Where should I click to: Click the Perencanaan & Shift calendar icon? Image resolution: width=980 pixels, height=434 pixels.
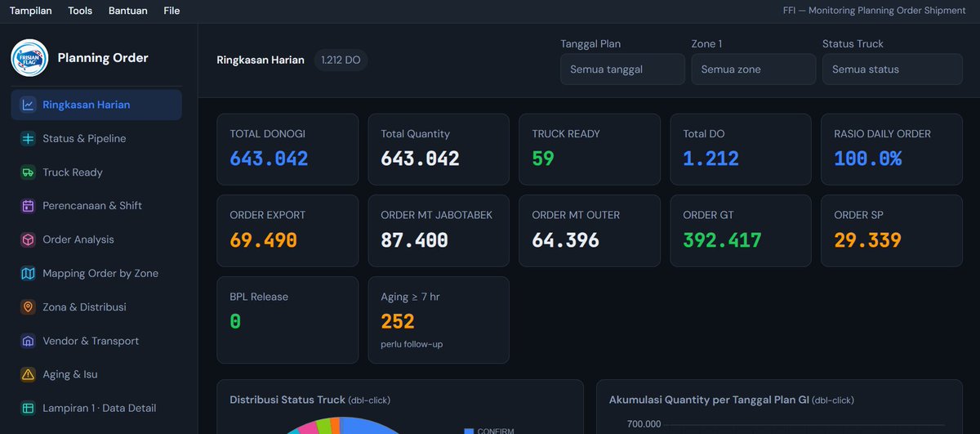pos(28,206)
